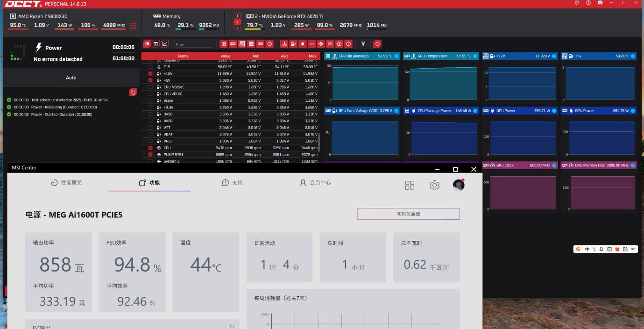Click the Auto button in OCCT

point(71,78)
